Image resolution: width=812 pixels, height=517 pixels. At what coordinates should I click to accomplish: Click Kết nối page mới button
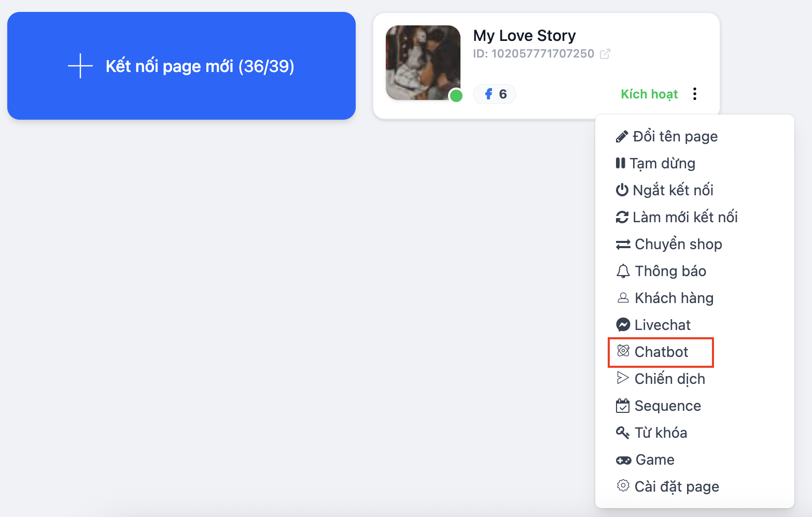181,66
